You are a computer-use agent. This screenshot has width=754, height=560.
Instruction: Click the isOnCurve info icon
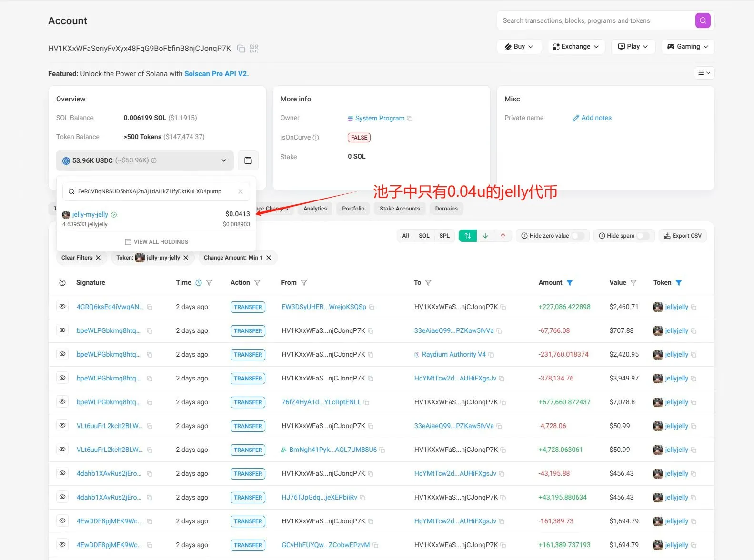316,138
